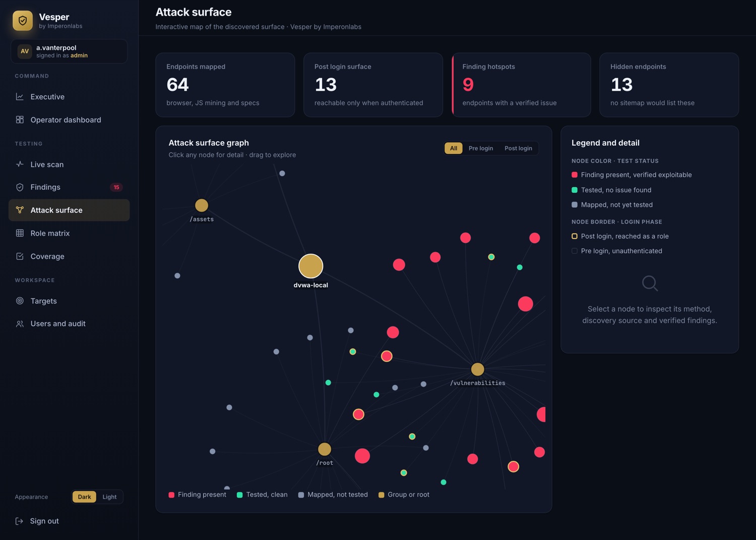Click the Sign out arrow icon
The image size is (756, 540).
19,521
